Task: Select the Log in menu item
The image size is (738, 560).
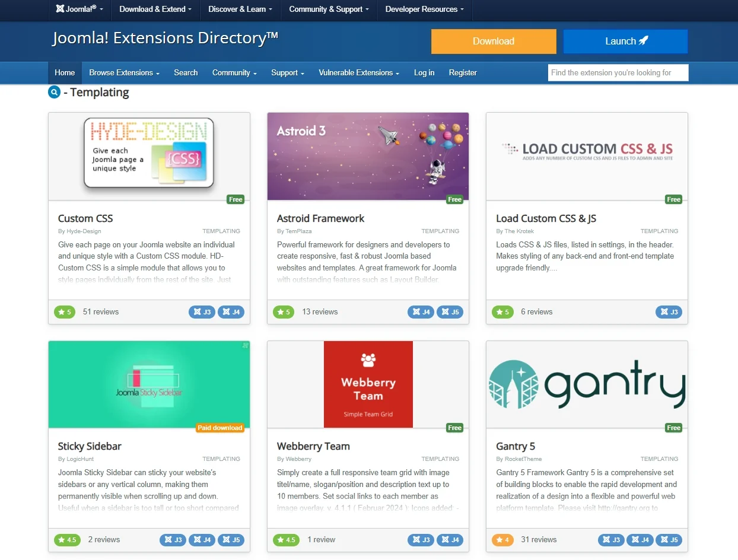Action: pyautogui.click(x=424, y=73)
